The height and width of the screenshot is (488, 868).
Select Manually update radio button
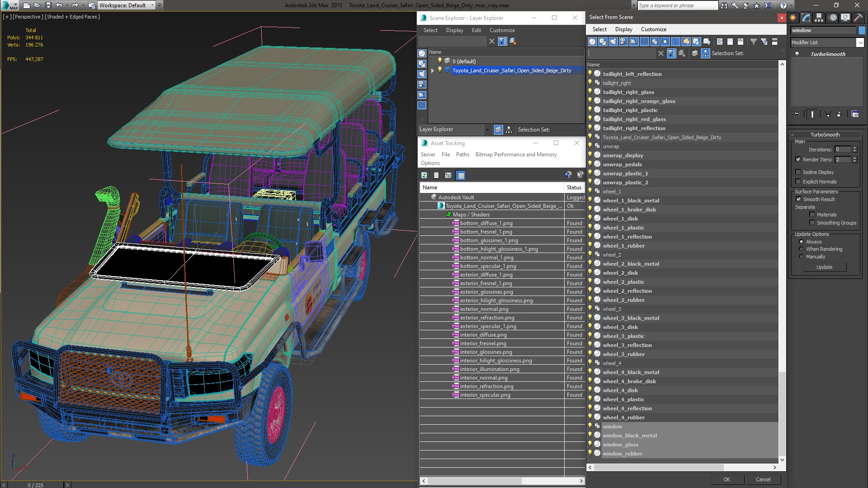[801, 257]
